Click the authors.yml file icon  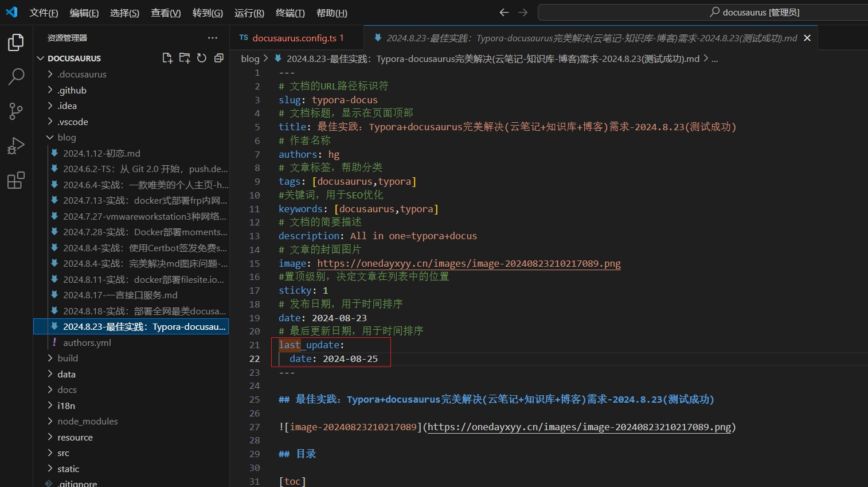coord(54,342)
